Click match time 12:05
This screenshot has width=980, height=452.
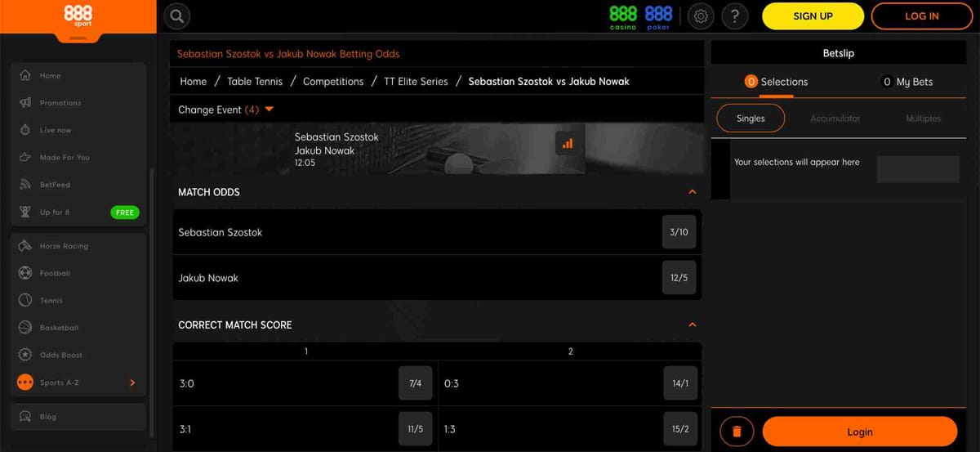(x=305, y=163)
